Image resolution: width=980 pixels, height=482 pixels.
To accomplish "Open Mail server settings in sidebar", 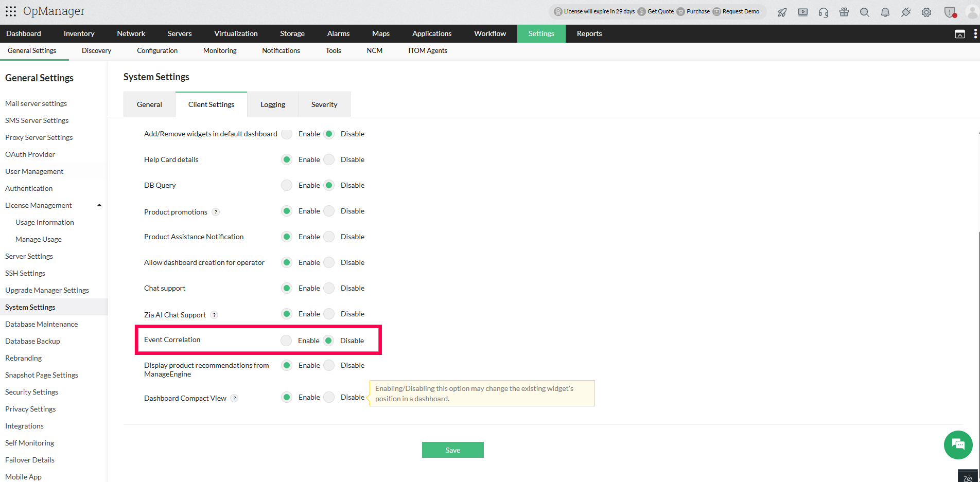I will [x=36, y=103].
